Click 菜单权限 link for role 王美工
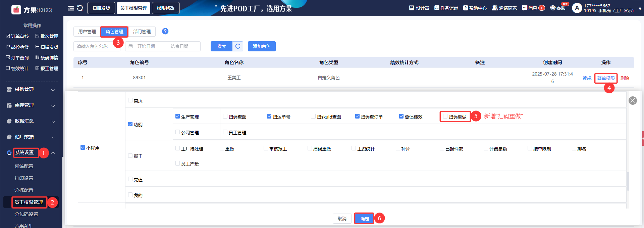The width and height of the screenshot is (644, 228). [x=605, y=78]
